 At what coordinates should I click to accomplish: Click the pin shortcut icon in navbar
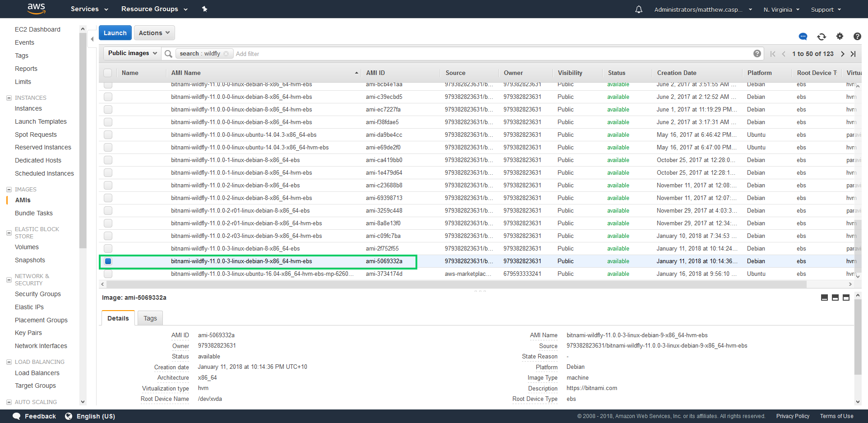204,9
